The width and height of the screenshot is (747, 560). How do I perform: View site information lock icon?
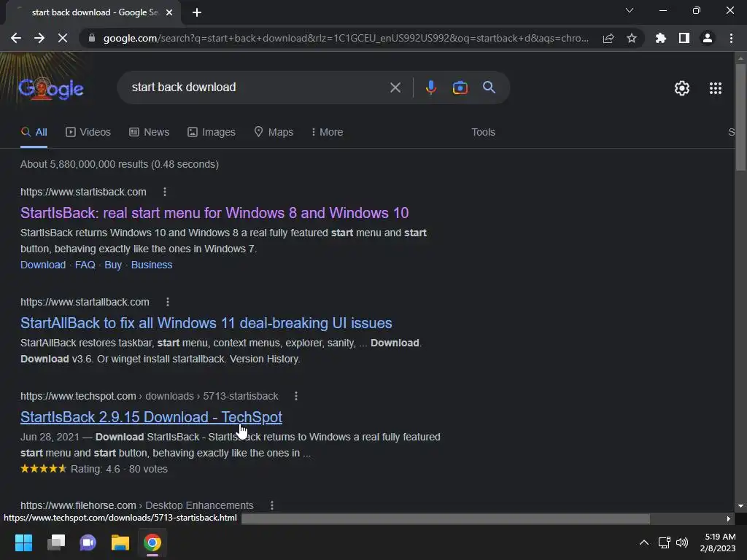click(x=92, y=38)
